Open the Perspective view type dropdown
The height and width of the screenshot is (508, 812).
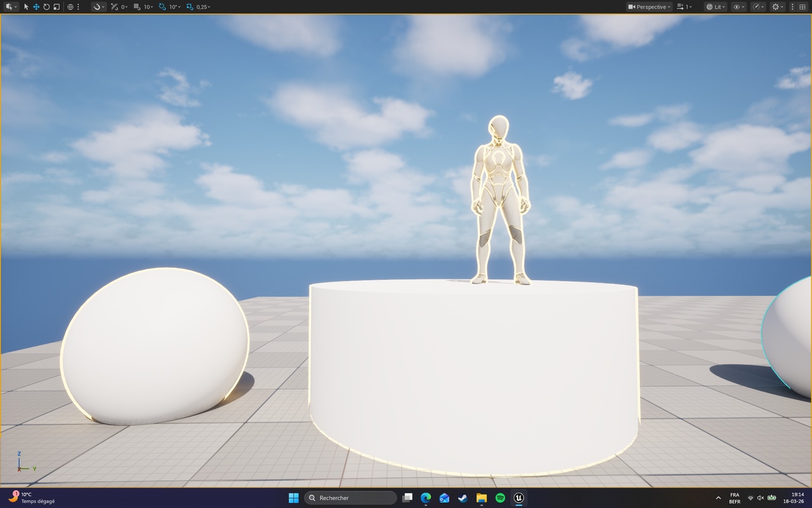click(x=649, y=6)
